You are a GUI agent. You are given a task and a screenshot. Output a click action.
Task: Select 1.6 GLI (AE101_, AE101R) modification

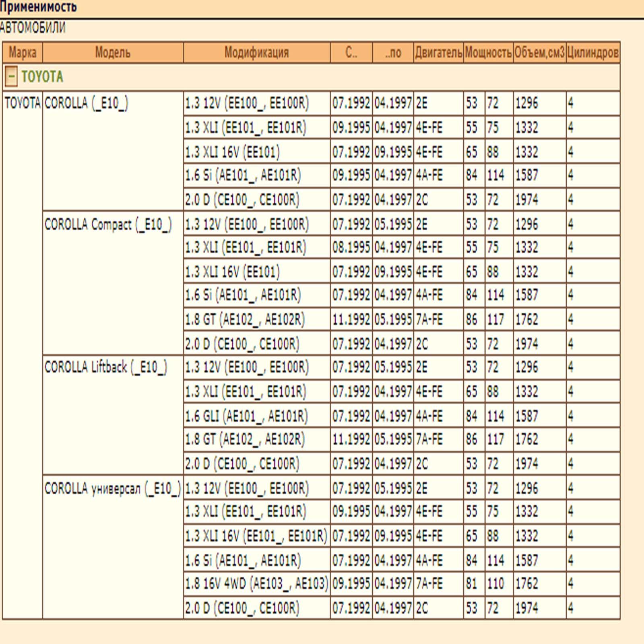point(257,415)
